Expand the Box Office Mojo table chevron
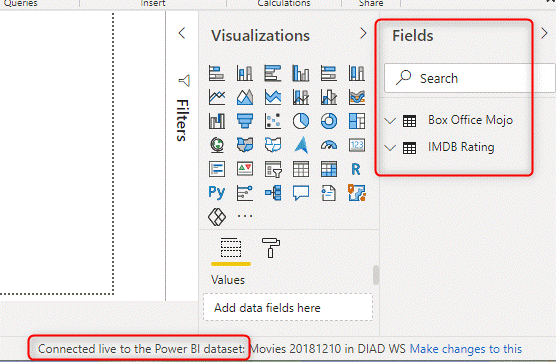Screen dimensions: 556x362 [x=390, y=121]
